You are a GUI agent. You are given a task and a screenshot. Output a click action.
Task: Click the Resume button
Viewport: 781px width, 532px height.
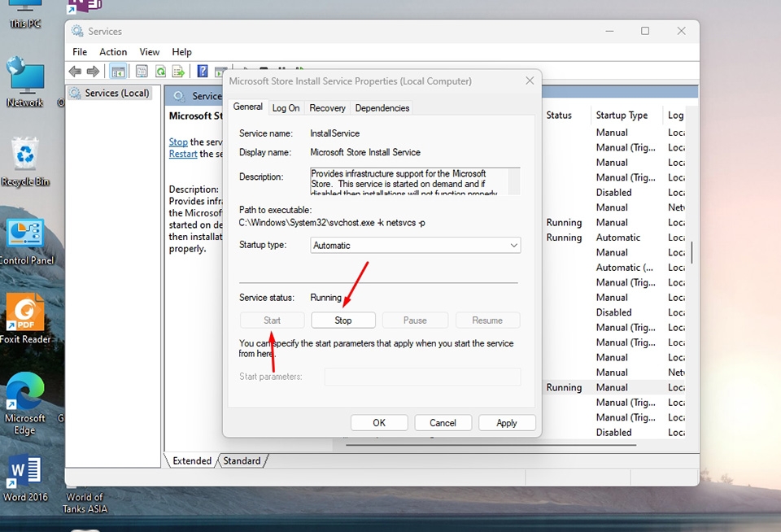pos(487,321)
